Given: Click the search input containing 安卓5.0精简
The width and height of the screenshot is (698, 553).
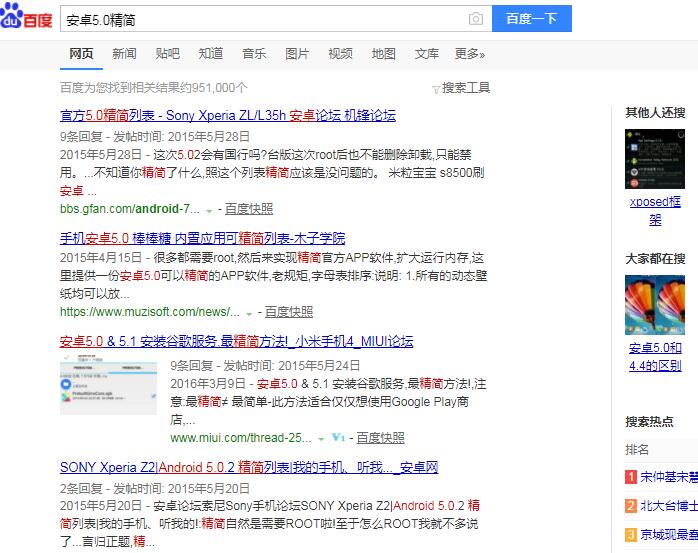Looking at the screenshot, I should [x=260, y=19].
